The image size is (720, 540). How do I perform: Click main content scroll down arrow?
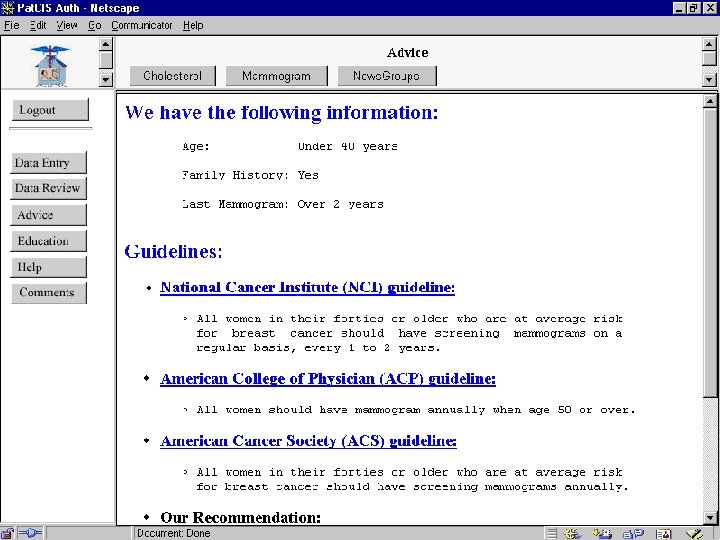[710, 518]
